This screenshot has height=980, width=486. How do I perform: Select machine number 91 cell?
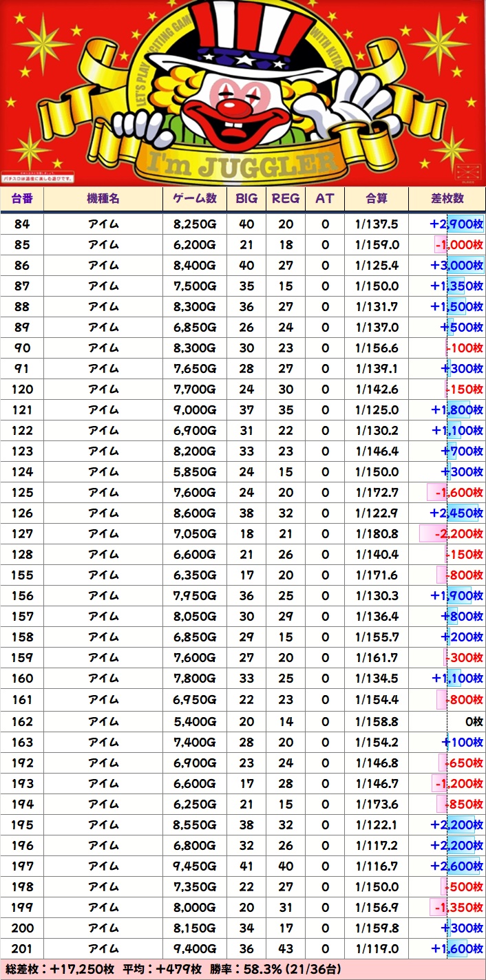pos(22,369)
